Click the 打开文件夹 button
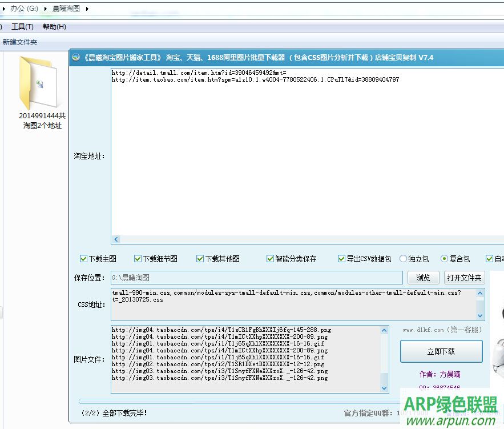This screenshot has height=429, width=504. pos(464,278)
